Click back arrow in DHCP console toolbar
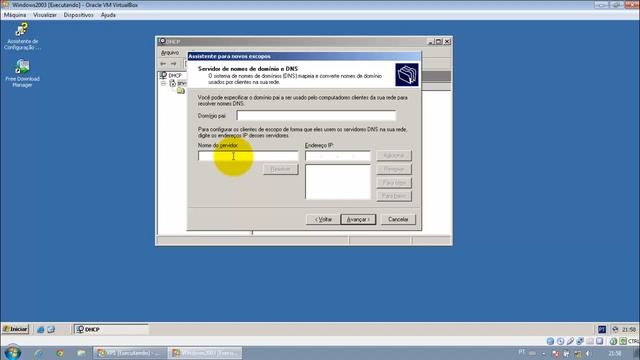640x360 pixels. pos(163,64)
